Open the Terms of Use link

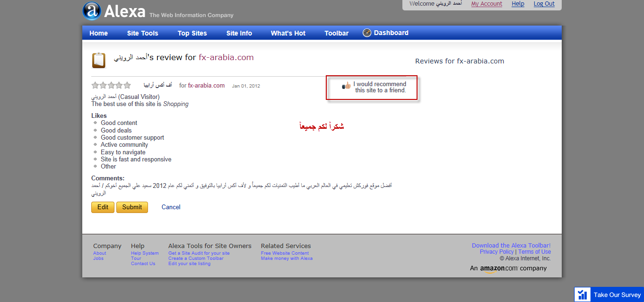coord(535,252)
